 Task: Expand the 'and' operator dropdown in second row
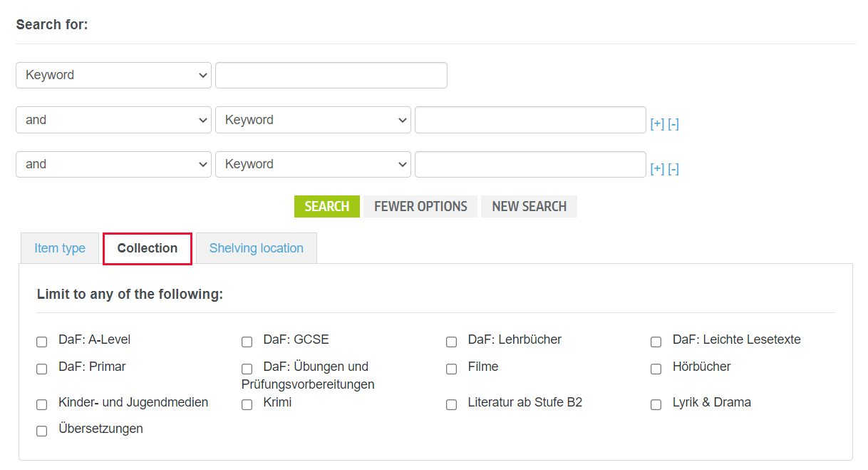click(113, 120)
